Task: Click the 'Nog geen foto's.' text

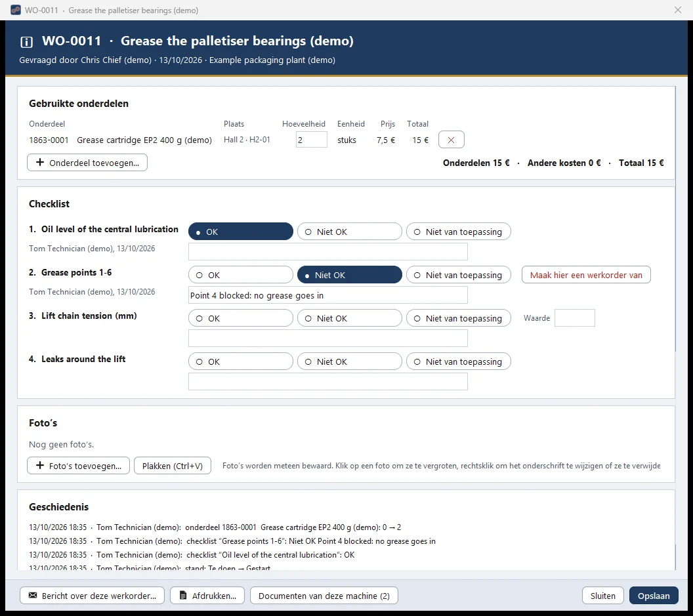Action: coord(62,445)
